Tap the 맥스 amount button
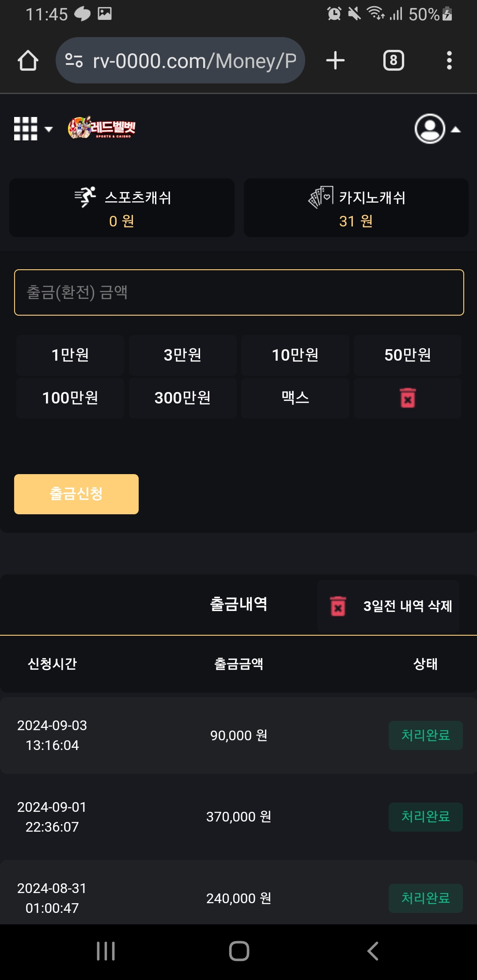 (295, 398)
